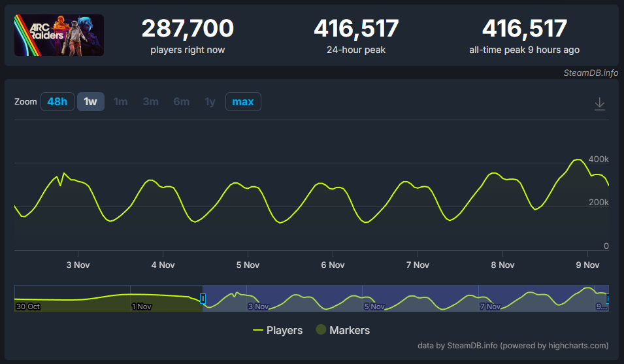This screenshot has width=624, height=364.
Task: Click the chart peak near 9 Nov
Action: coord(578,159)
